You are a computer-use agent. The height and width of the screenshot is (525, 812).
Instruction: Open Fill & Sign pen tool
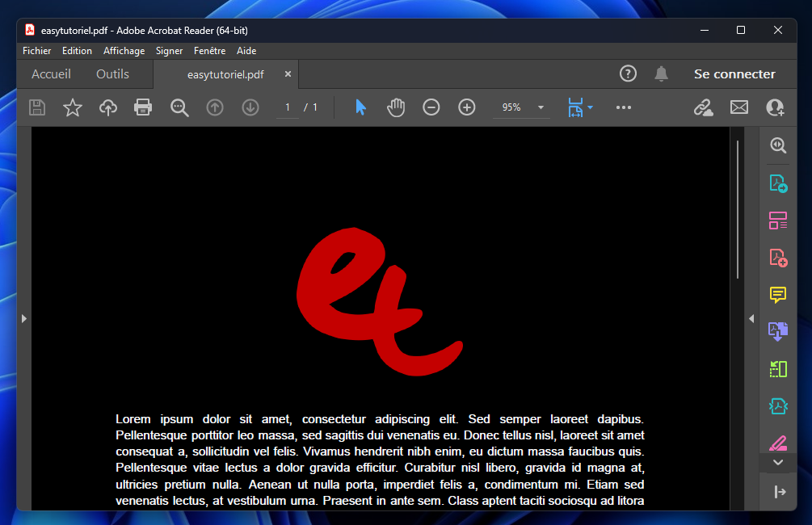click(778, 443)
